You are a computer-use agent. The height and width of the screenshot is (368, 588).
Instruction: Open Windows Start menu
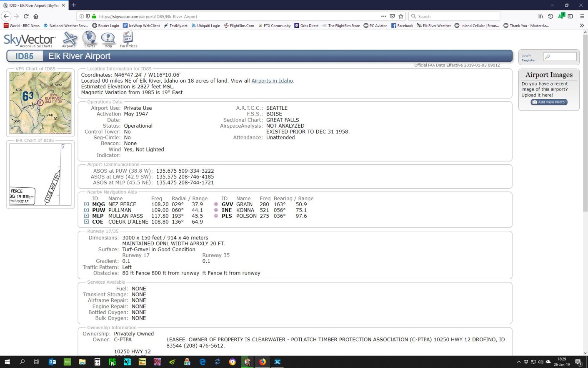click(x=7, y=362)
